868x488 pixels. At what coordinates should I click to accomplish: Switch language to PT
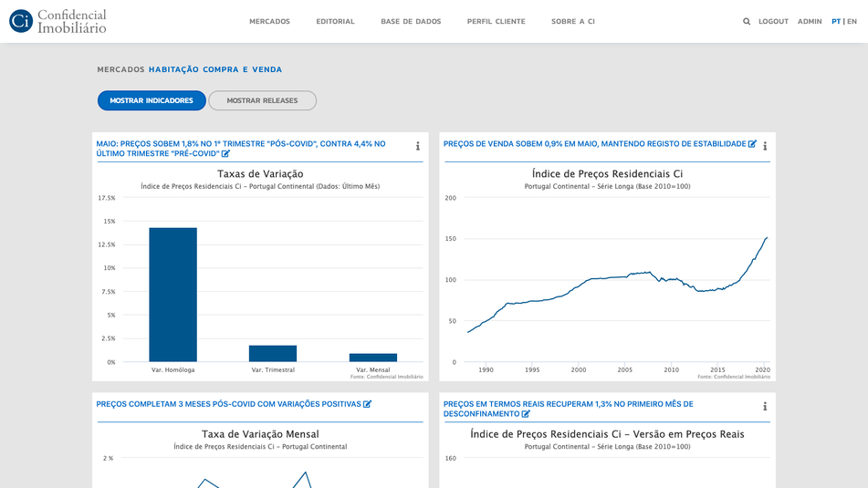tap(836, 22)
